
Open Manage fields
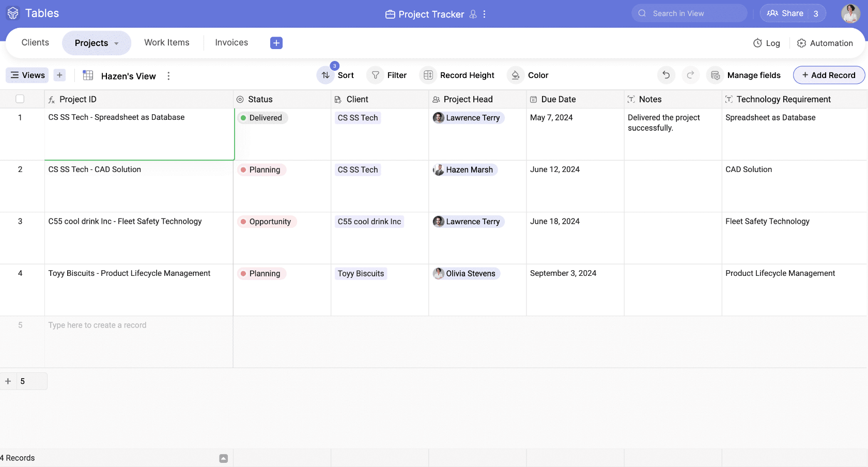[745, 75]
